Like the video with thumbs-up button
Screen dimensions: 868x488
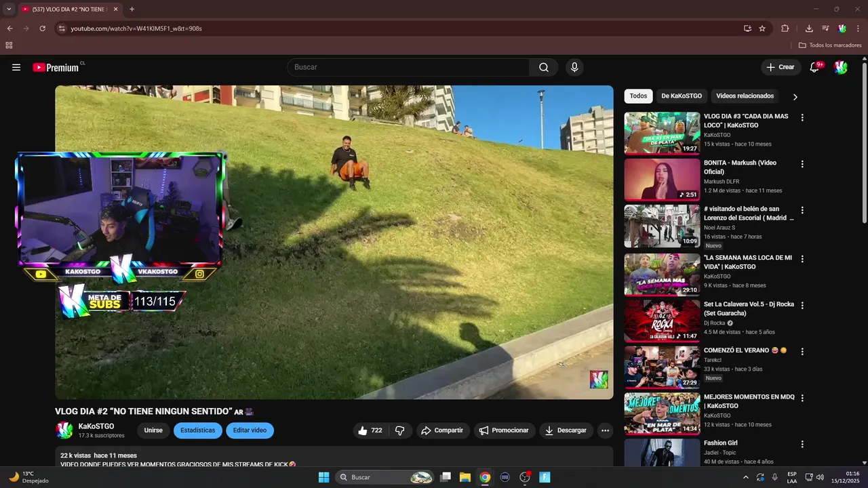370,430
